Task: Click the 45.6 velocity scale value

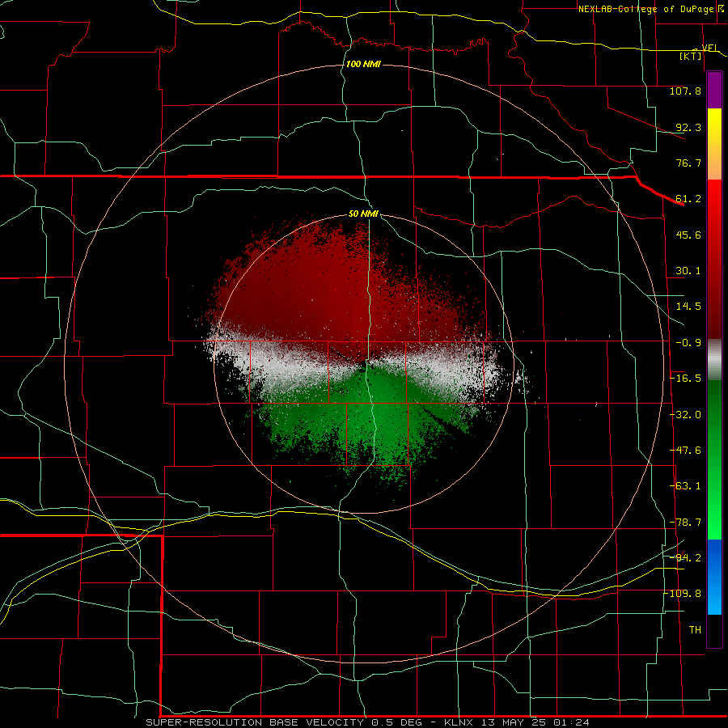Action: (x=688, y=235)
